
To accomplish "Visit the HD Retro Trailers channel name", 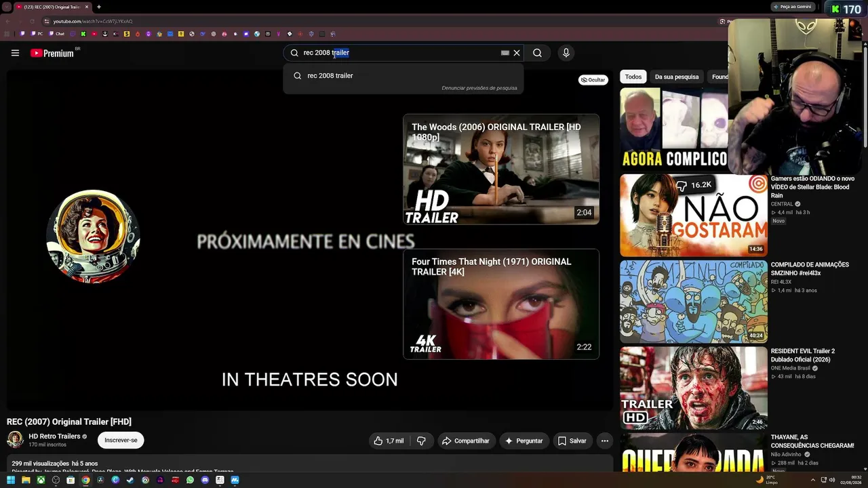I will [x=54, y=436].
